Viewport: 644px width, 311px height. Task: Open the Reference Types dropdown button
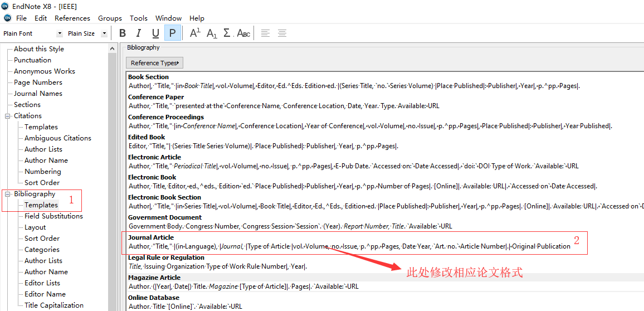[x=154, y=63]
